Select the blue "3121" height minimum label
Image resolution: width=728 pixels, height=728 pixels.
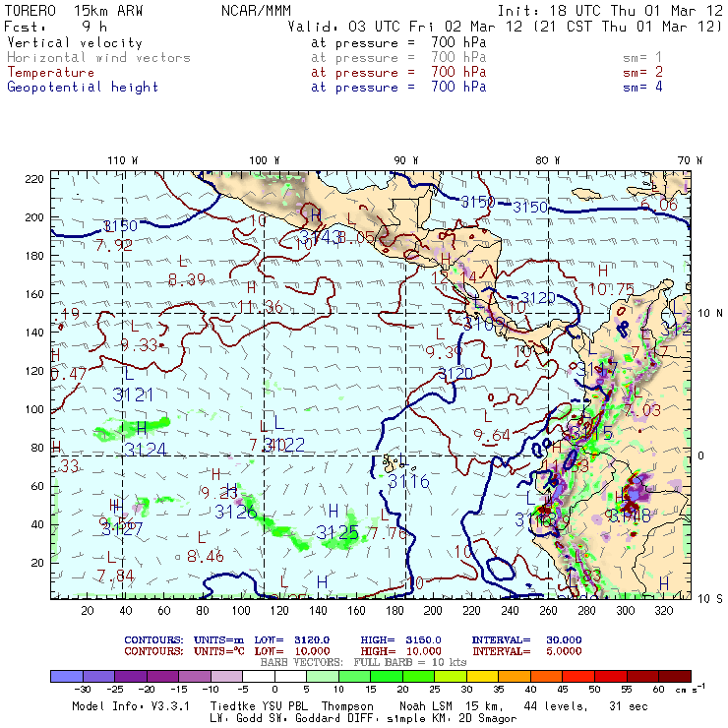133,395
